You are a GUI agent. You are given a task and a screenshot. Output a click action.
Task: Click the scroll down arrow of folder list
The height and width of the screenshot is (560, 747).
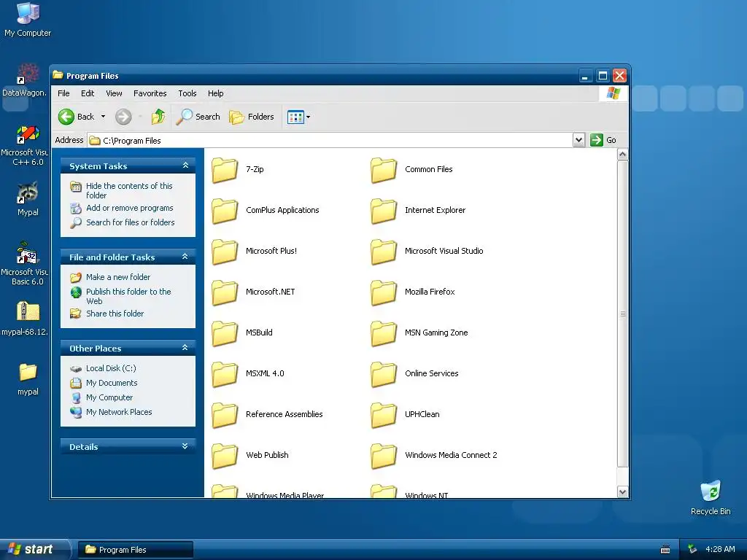tap(622, 492)
